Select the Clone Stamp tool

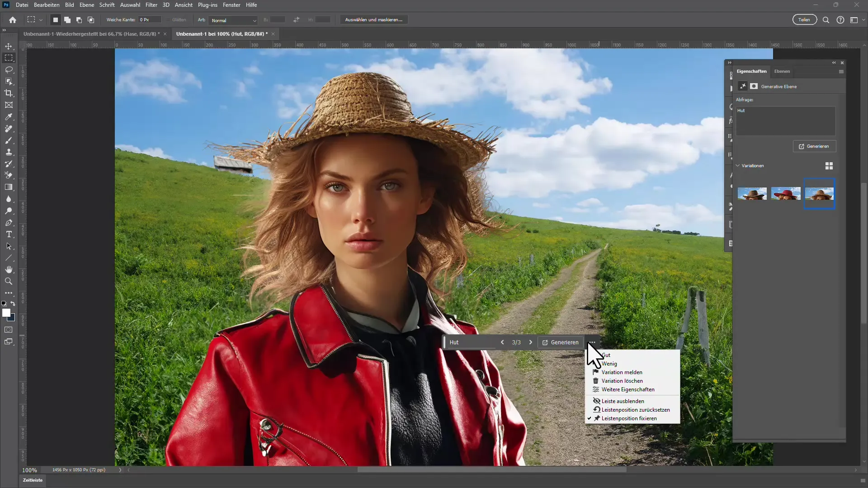click(x=9, y=152)
